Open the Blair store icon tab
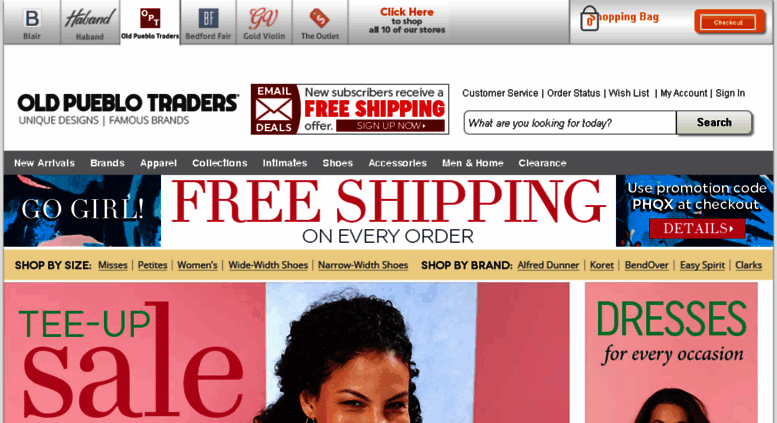777x423 pixels. (x=32, y=18)
